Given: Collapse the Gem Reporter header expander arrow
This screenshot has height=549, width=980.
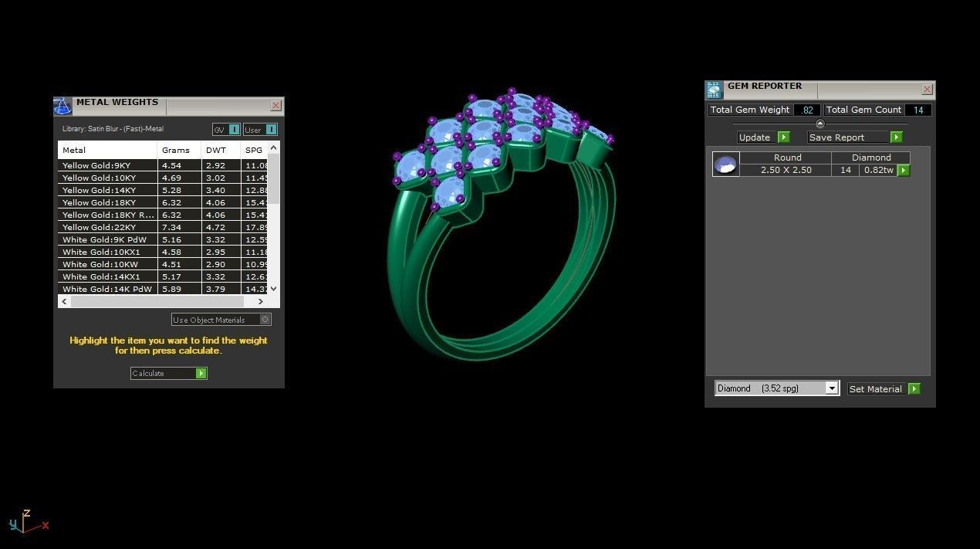Looking at the screenshot, I should (x=819, y=124).
